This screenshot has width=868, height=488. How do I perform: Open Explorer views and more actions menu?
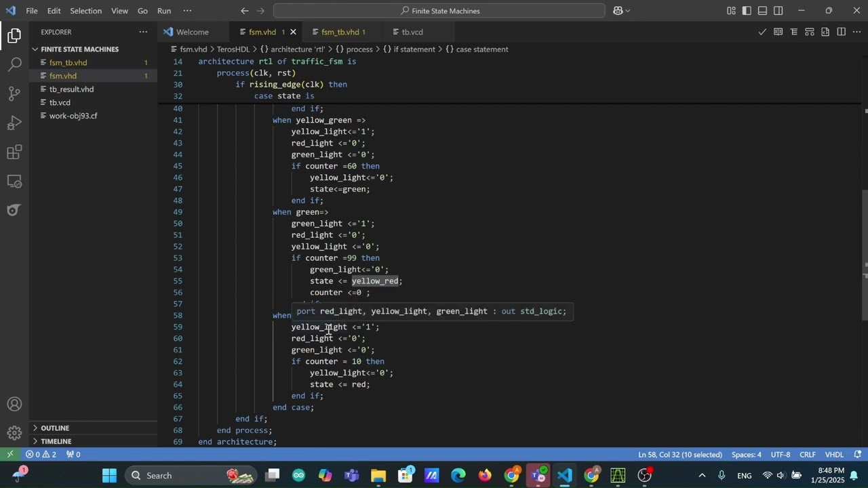[x=143, y=32]
